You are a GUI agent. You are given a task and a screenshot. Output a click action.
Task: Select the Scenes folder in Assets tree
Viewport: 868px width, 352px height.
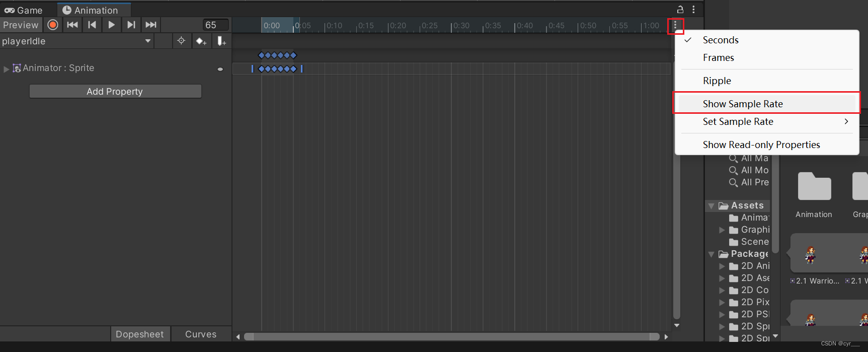click(749, 242)
